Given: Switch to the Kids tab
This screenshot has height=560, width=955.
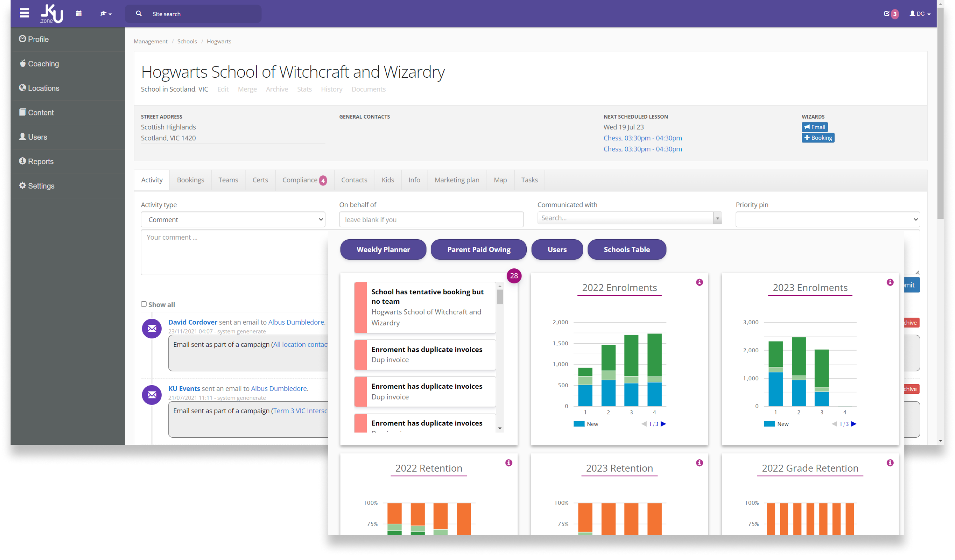Looking at the screenshot, I should (x=388, y=180).
